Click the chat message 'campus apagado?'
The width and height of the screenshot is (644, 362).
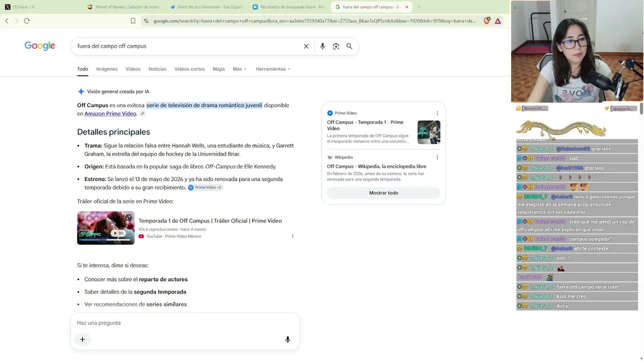pos(590,239)
